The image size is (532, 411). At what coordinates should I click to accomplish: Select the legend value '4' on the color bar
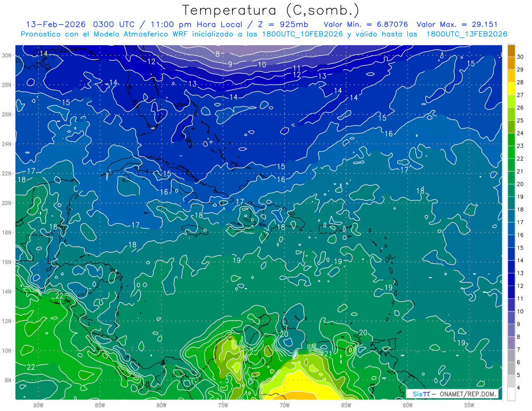point(519,388)
